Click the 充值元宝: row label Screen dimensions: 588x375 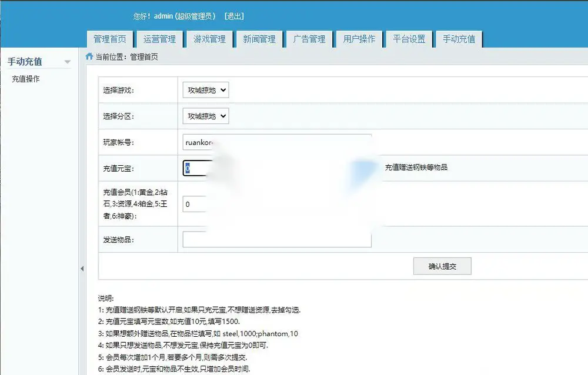119,169
